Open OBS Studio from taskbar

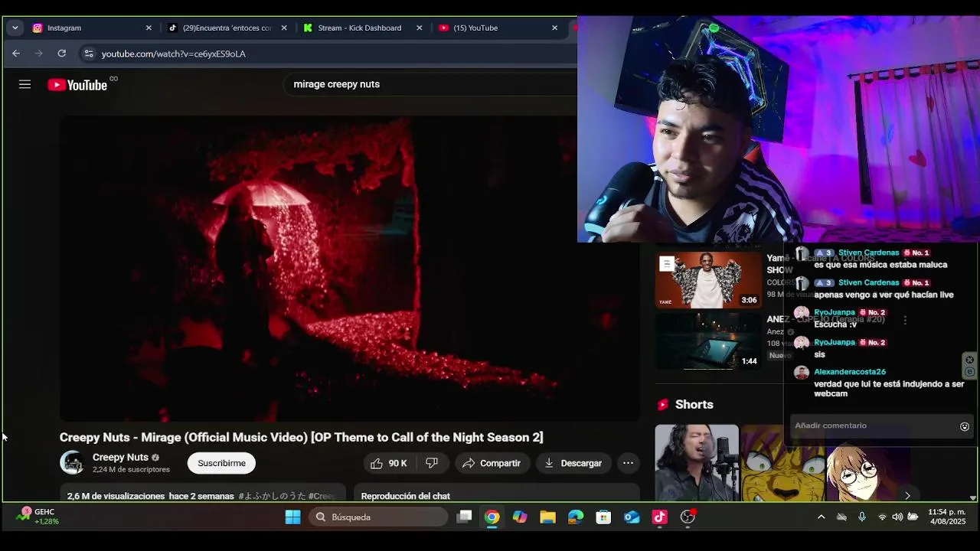tap(688, 517)
